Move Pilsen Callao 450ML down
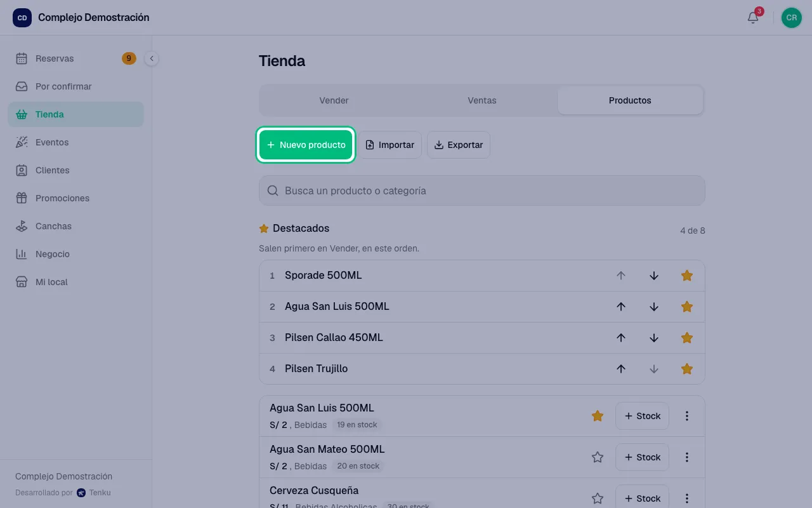The image size is (812, 508). 654,338
